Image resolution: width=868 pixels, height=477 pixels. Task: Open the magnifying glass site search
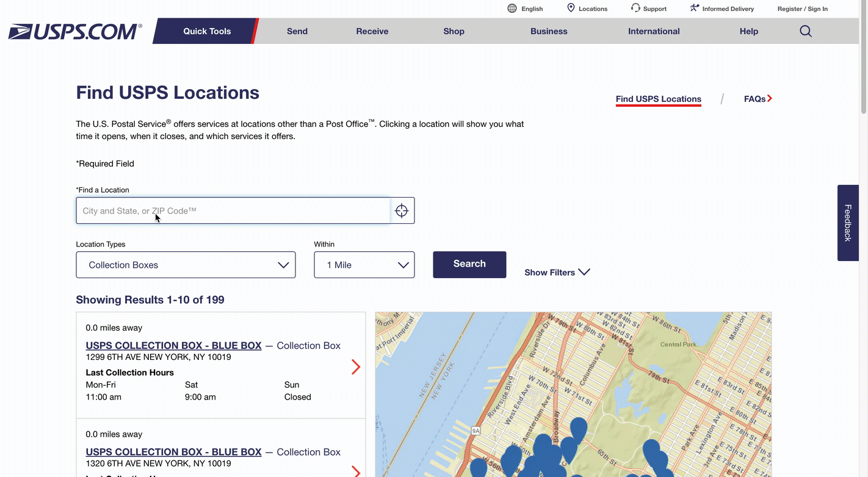(x=806, y=31)
